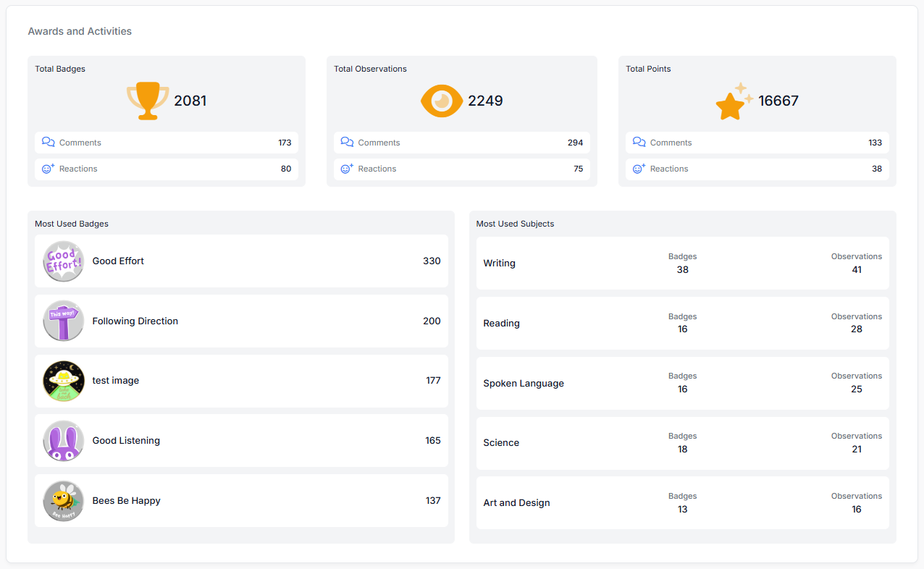
Task: Click the trophy icon in Total Badges
Action: pos(148,101)
